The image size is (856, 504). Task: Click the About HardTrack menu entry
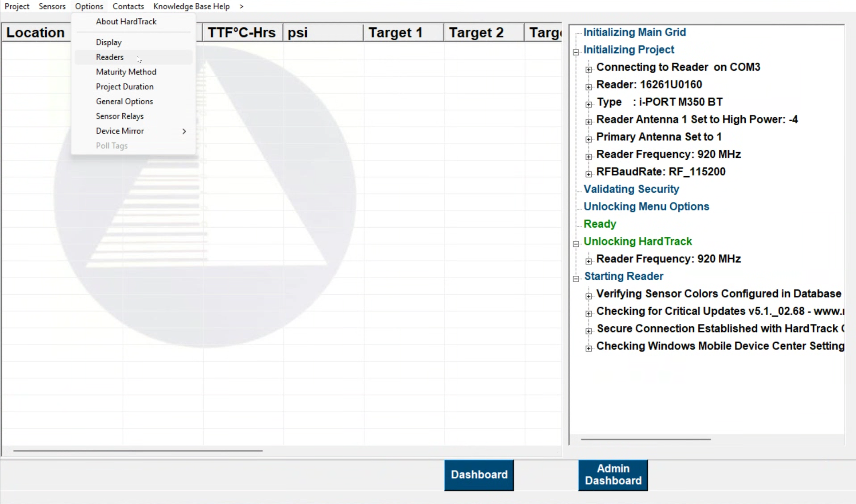(126, 22)
